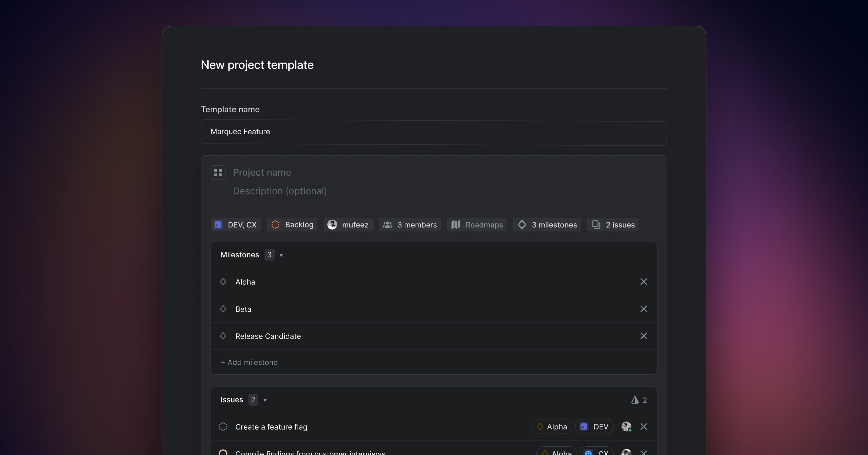868x455 pixels.
Task: Click the 3 milestones chip
Action: (547, 225)
